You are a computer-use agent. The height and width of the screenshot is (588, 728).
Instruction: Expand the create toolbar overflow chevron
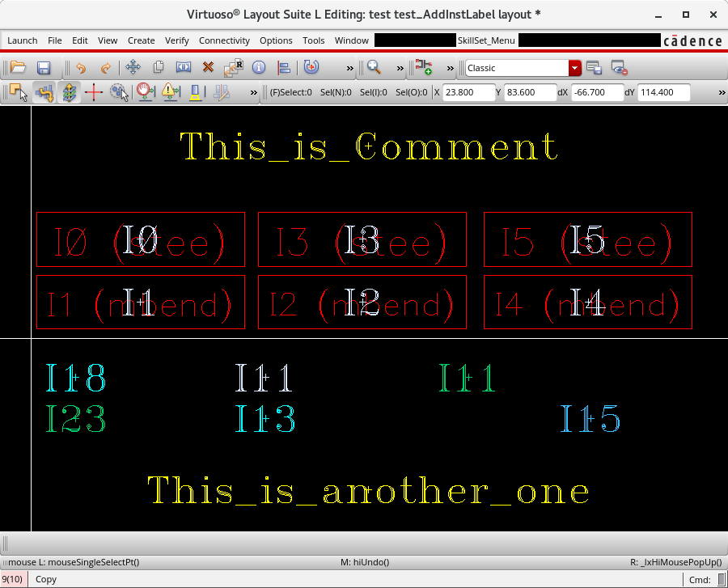click(450, 68)
